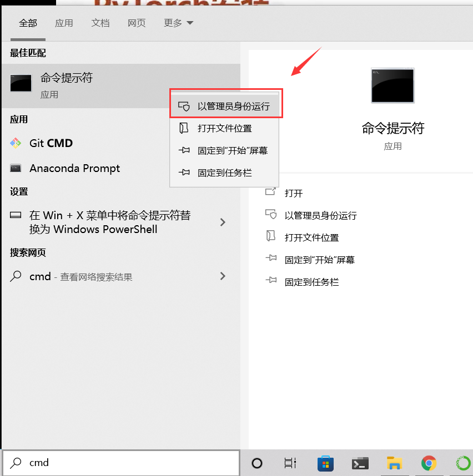This screenshot has height=476, width=473.
Task: Open File Explorer from the taskbar
Action: pyautogui.click(x=394, y=463)
